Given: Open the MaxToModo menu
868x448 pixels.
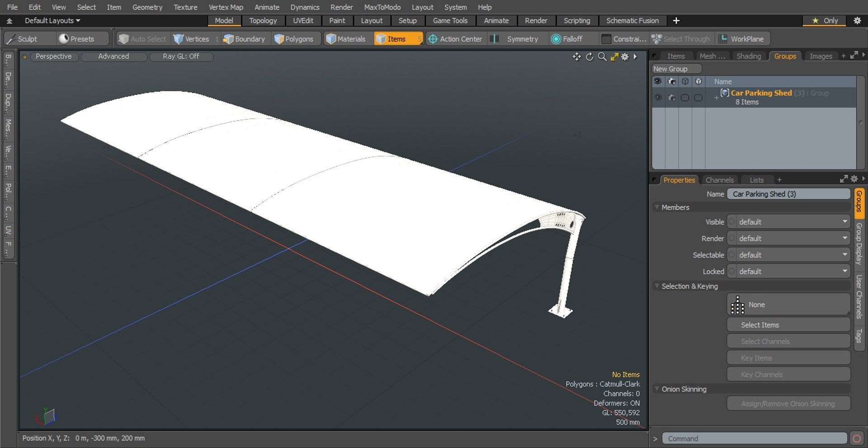Looking at the screenshot, I should [382, 7].
